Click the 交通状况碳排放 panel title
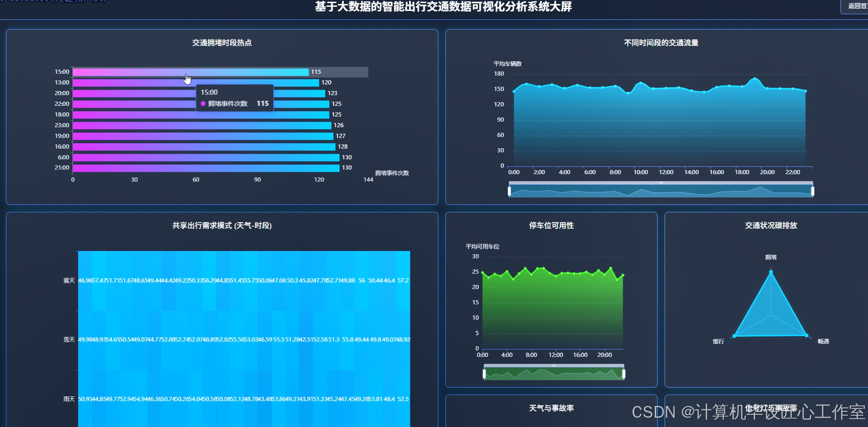The height and width of the screenshot is (427, 868). [x=771, y=226]
